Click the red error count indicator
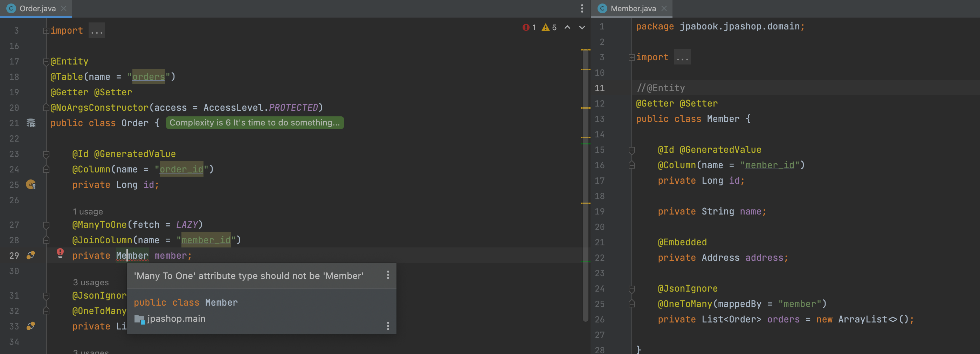Image resolution: width=980 pixels, height=354 pixels. click(x=529, y=27)
